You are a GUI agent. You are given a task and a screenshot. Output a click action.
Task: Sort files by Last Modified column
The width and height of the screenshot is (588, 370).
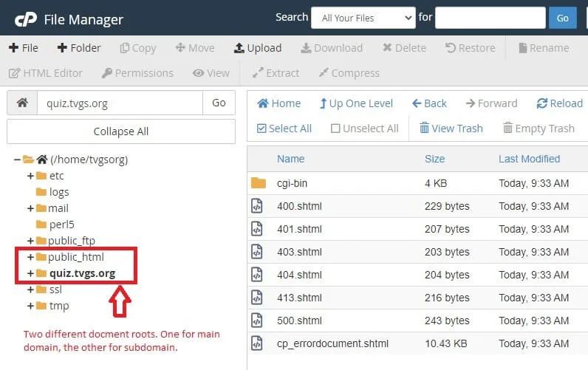[529, 159]
